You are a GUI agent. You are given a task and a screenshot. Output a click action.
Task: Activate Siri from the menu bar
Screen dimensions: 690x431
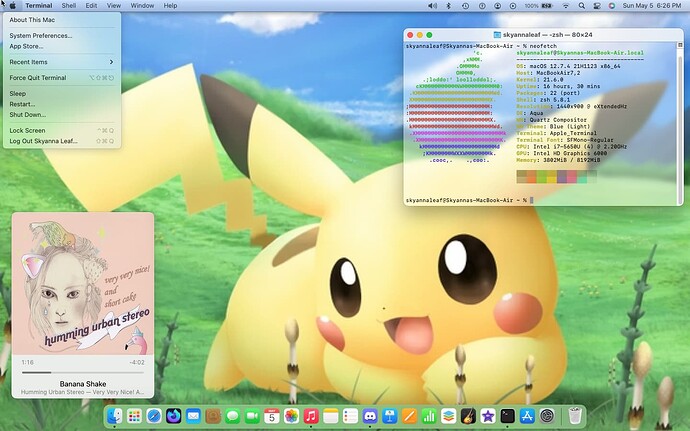click(x=612, y=6)
